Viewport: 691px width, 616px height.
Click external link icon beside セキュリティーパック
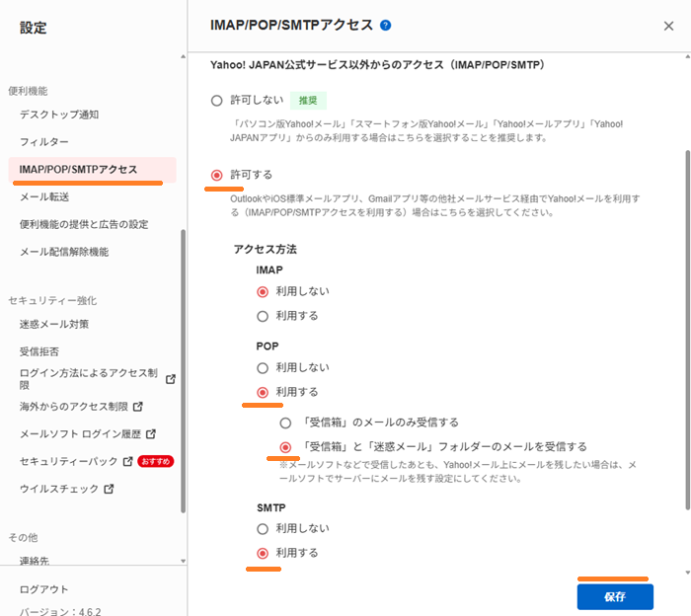pos(126,461)
